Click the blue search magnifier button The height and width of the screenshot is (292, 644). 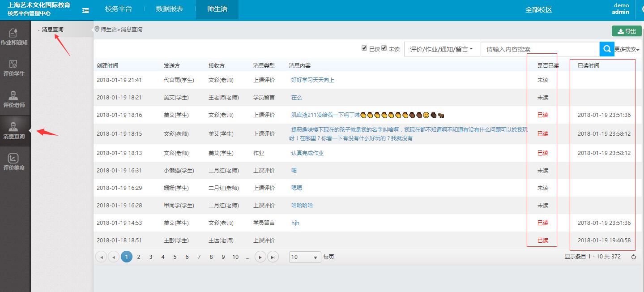point(606,49)
